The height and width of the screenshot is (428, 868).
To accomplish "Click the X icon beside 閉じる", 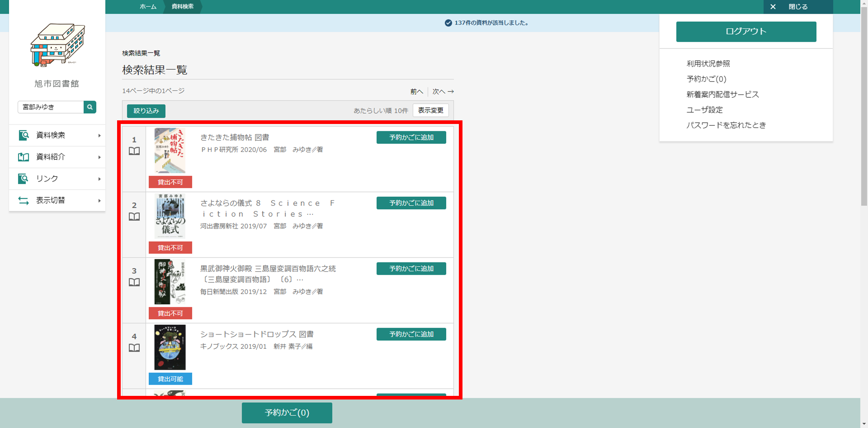I will 773,7.
